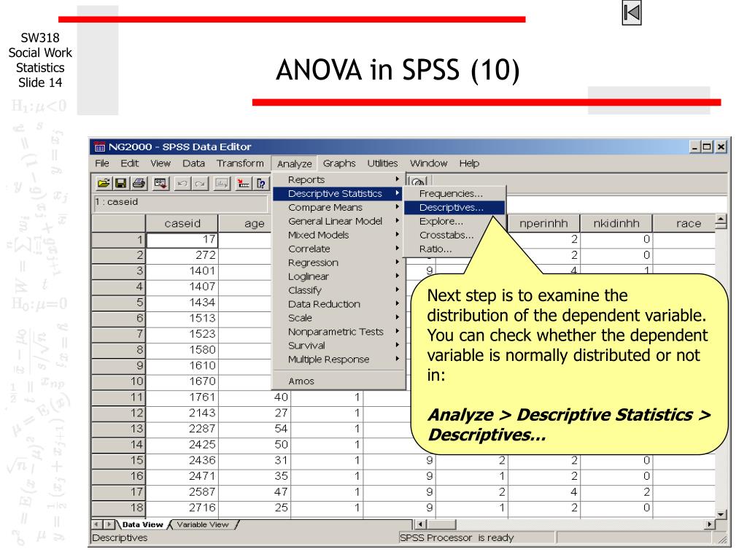Image resolution: width=747 pixels, height=560 pixels.
Task: Open the Dialog Recall toolbar icon
Action: [160, 183]
